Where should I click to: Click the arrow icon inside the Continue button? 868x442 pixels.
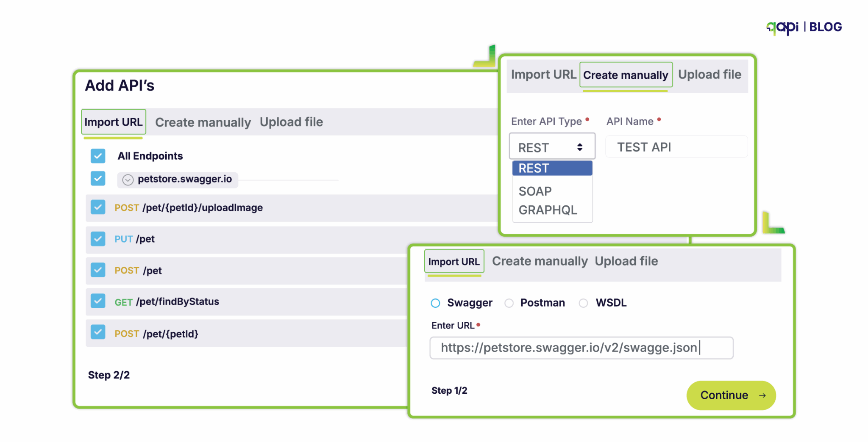tap(762, 395)
